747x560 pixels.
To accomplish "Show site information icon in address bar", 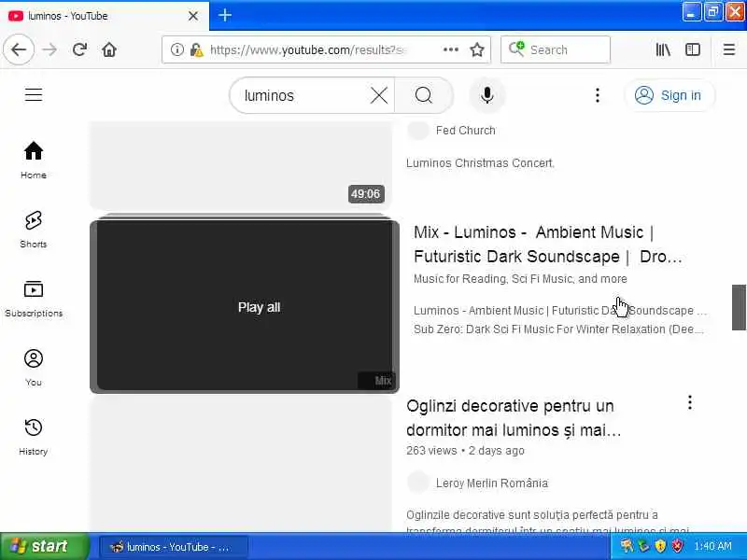I will [x=176, y=49].
